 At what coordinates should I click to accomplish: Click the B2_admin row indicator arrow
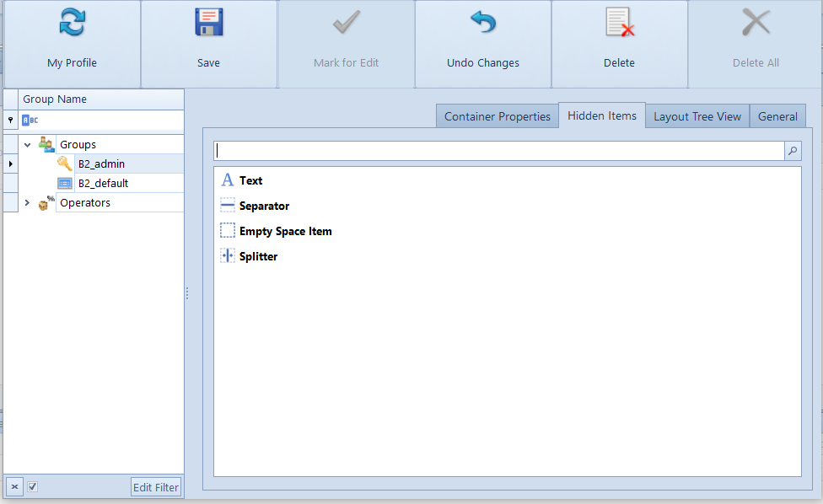pyautogui.click(x=10, y=164)
